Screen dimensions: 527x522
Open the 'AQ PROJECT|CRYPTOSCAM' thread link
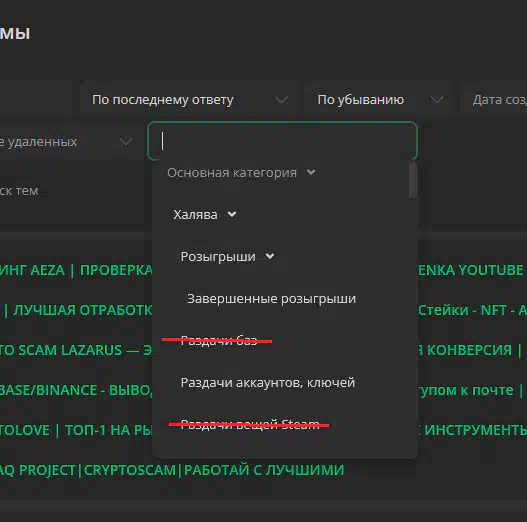pyautogui.click(x=172, y=470)
